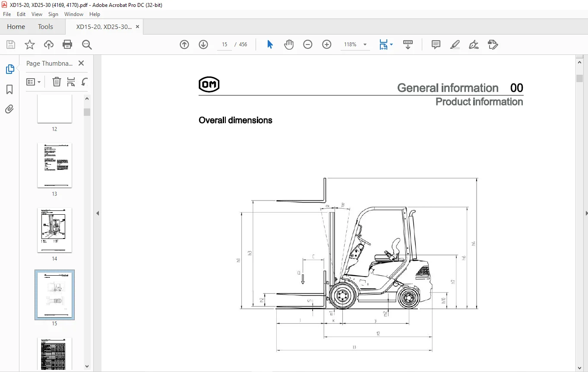Go to next page arrow
588x372 pixels.
(x=203, y=45)
